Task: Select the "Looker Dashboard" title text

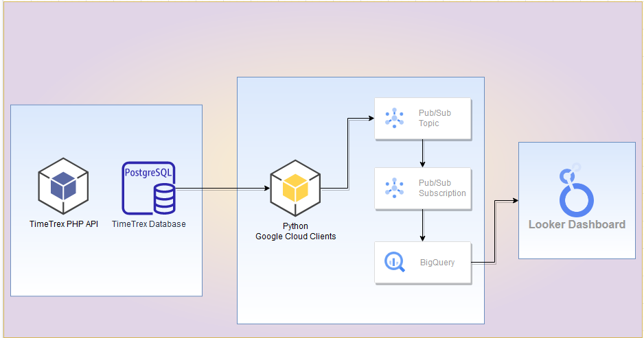Action: [577, 224]
